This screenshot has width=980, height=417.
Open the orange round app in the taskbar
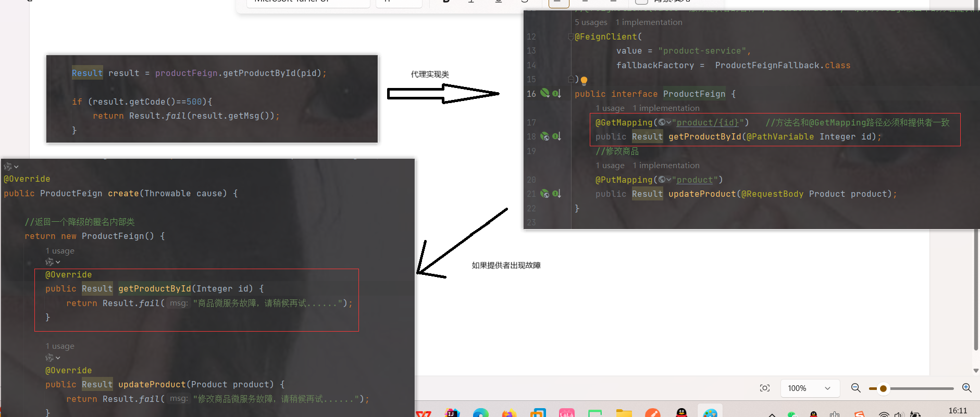point(652,413)
